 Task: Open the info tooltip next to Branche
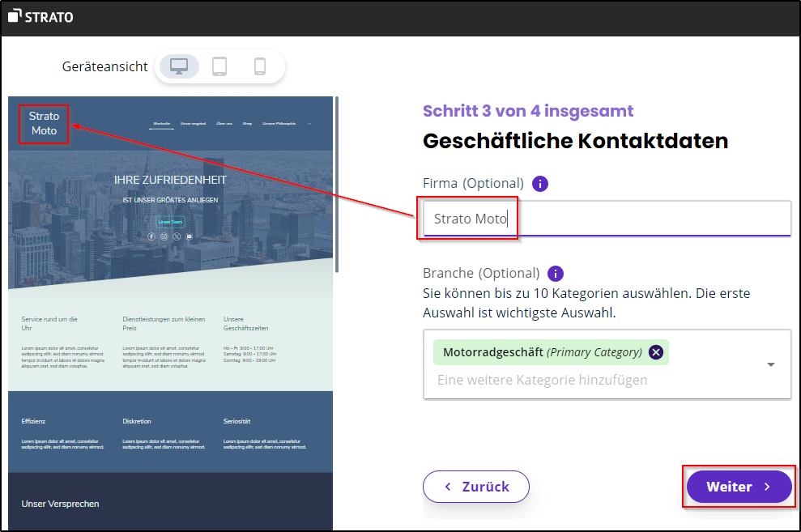(555, 273)
